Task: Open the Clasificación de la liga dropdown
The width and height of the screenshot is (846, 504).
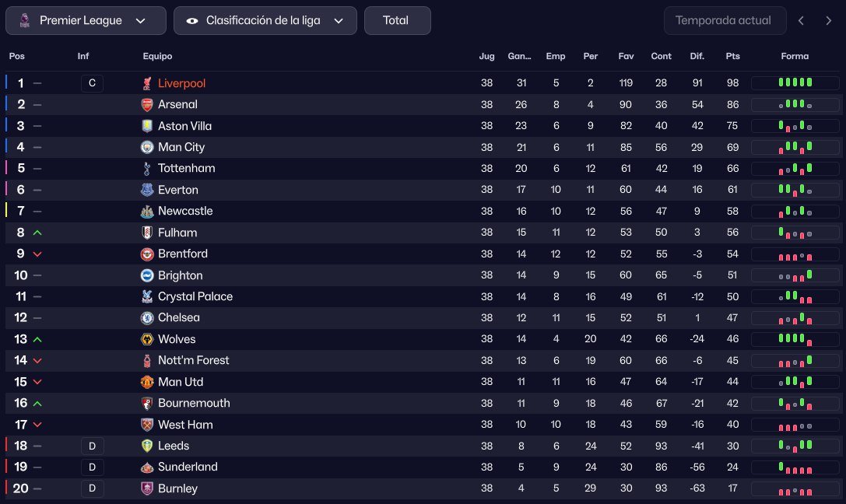Action: [x=265, y=21]
